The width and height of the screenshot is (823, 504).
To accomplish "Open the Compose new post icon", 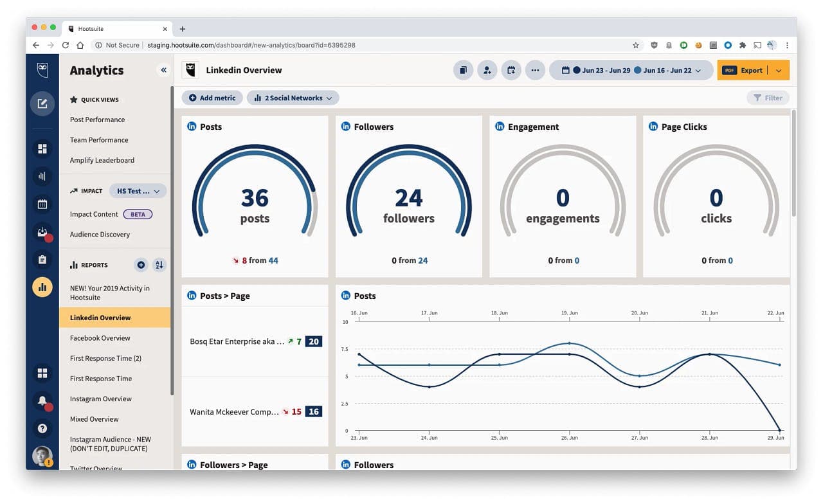I will pyautogui.click(x=42, y=103).
